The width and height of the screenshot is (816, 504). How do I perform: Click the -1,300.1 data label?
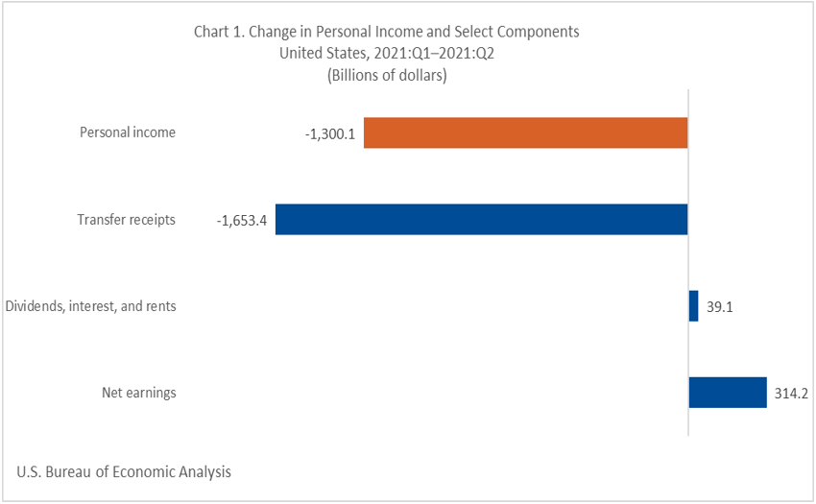[x=329, y=134]
